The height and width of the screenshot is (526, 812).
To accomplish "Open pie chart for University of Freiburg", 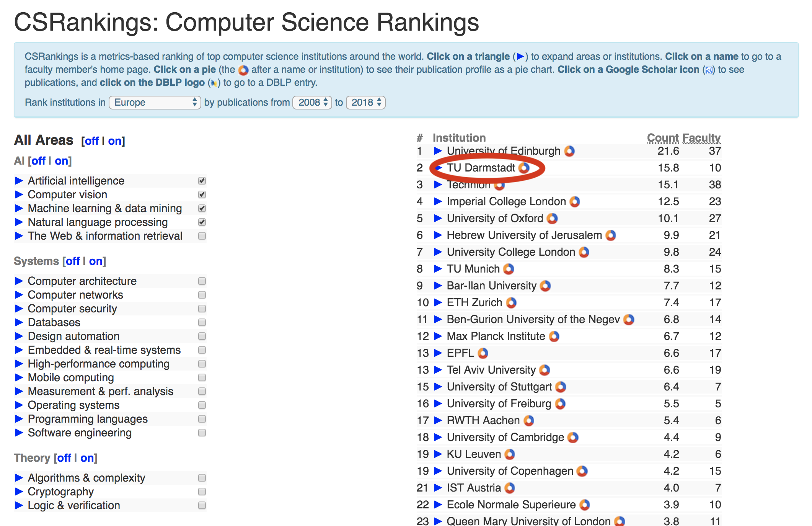I will tap(560, 403).
